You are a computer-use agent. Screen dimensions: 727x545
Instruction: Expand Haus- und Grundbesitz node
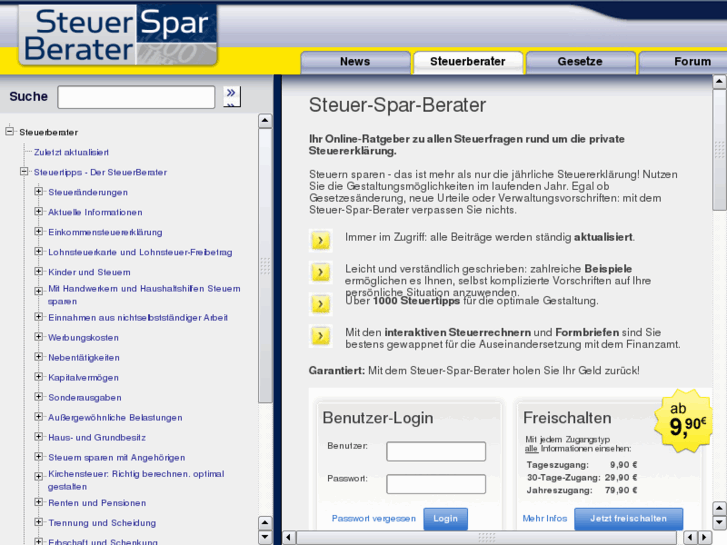pos(39,436)
